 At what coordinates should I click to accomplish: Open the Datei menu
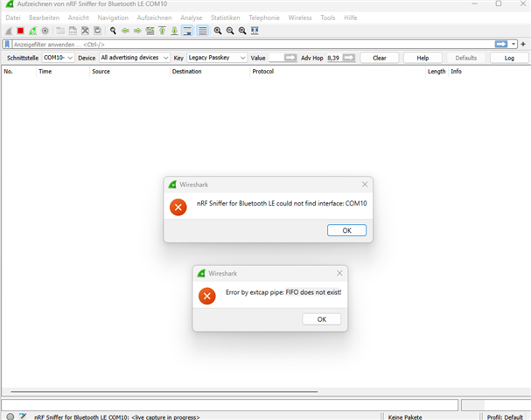(13, 17)
